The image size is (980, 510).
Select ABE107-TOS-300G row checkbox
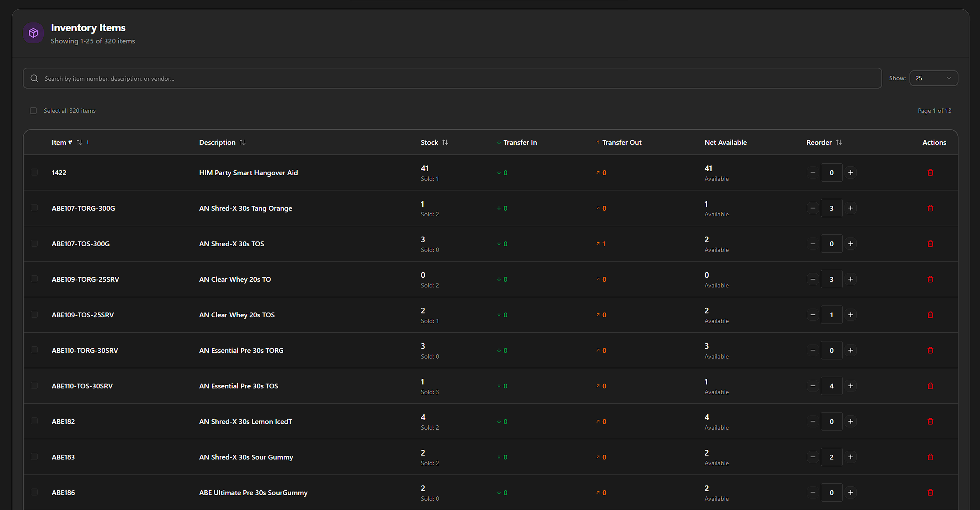[x=34, y=243]
